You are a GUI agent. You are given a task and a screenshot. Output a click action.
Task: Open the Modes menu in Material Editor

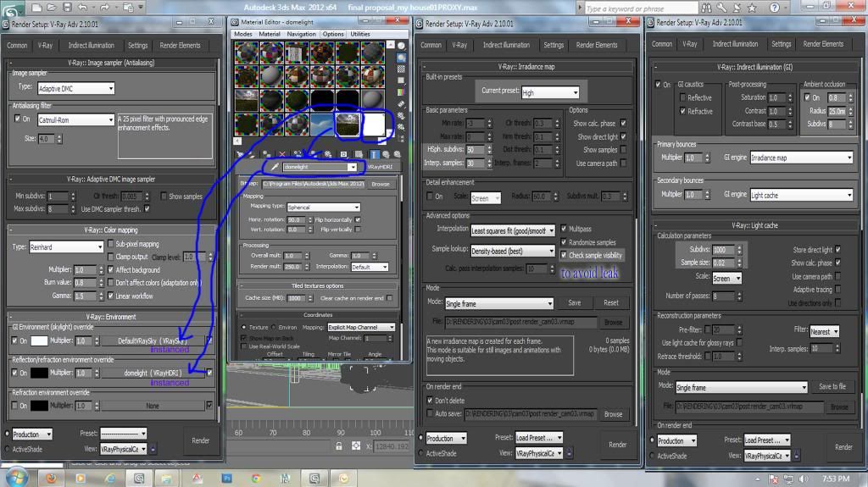[x=243, y=34]
